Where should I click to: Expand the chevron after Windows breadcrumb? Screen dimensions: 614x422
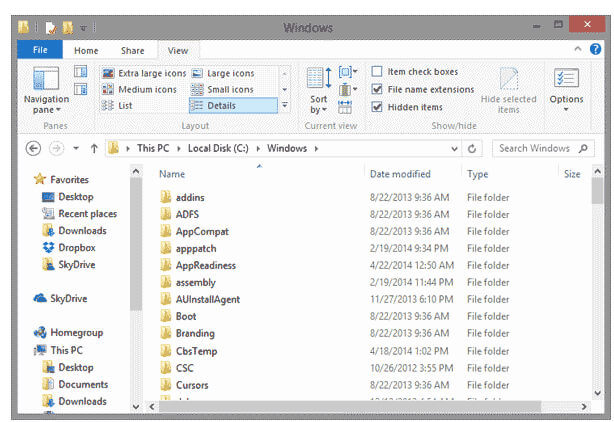pos(316,149)
